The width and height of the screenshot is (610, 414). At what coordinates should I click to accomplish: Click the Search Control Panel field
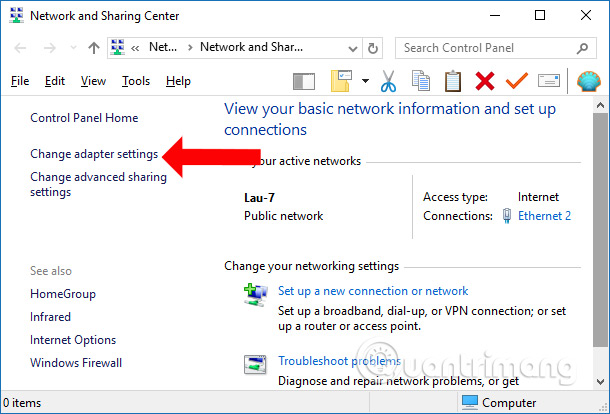[496, 48]
